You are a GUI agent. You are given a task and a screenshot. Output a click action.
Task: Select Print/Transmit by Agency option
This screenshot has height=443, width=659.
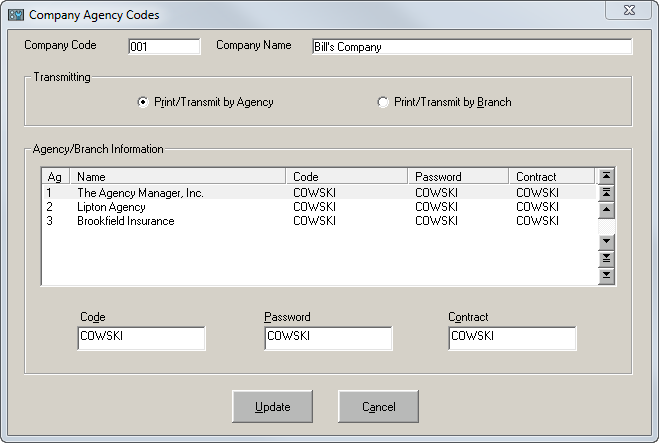pyautogui.click(x=143, y=102)
